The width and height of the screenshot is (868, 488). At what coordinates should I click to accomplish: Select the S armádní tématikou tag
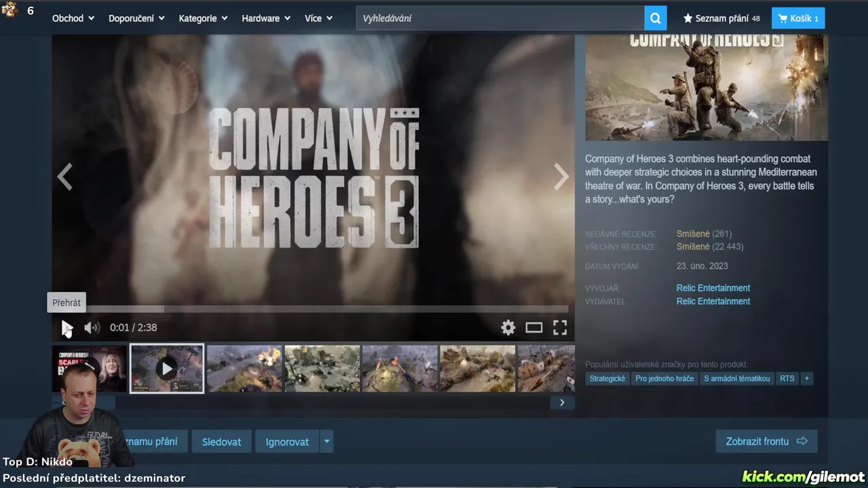coord(736,379)
